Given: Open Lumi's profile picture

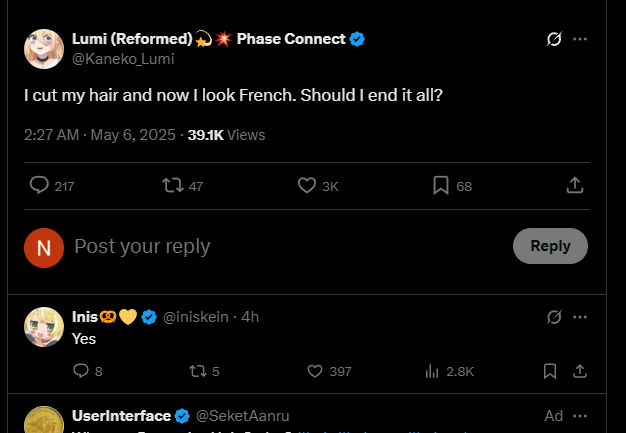Looking at the screenshot, I should 44,47.
